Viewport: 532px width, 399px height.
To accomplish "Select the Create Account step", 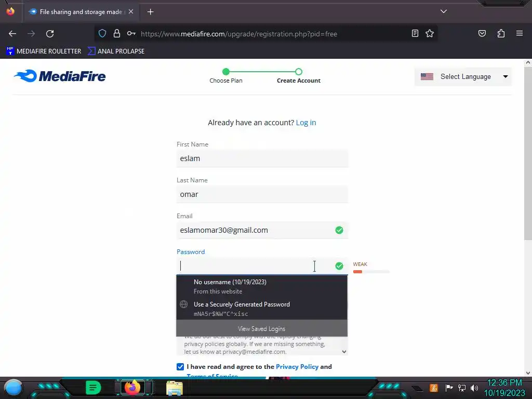I will click(299, 76).
